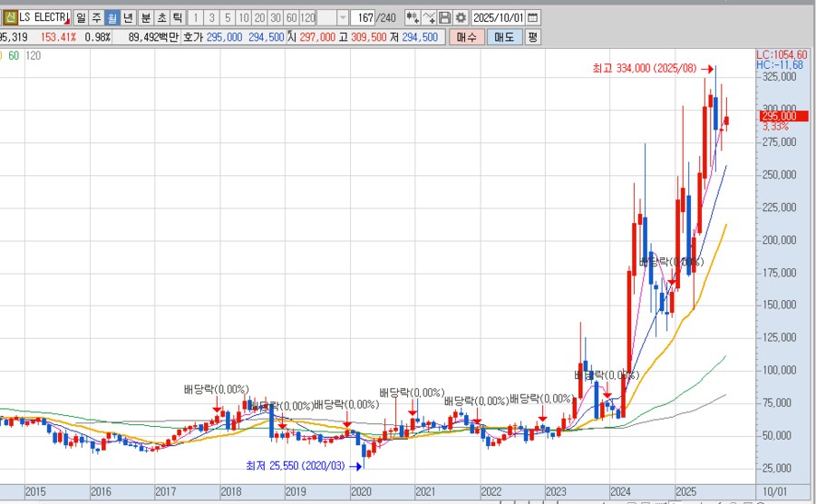Viewport: 816px width, 504px height.
Task: Click the 평 button beside 매도
Action: coord(532,37)
